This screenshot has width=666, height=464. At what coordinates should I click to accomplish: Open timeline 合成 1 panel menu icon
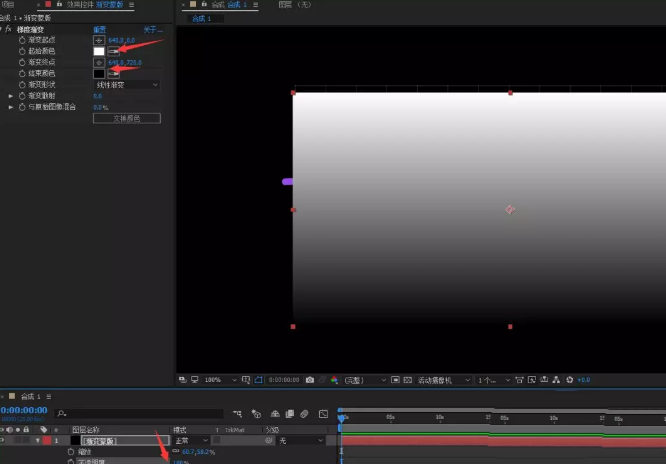coord(49,396)
